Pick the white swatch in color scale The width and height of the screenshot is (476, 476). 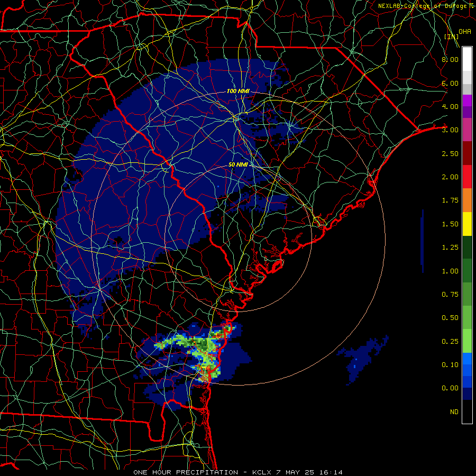coord(467,59)
